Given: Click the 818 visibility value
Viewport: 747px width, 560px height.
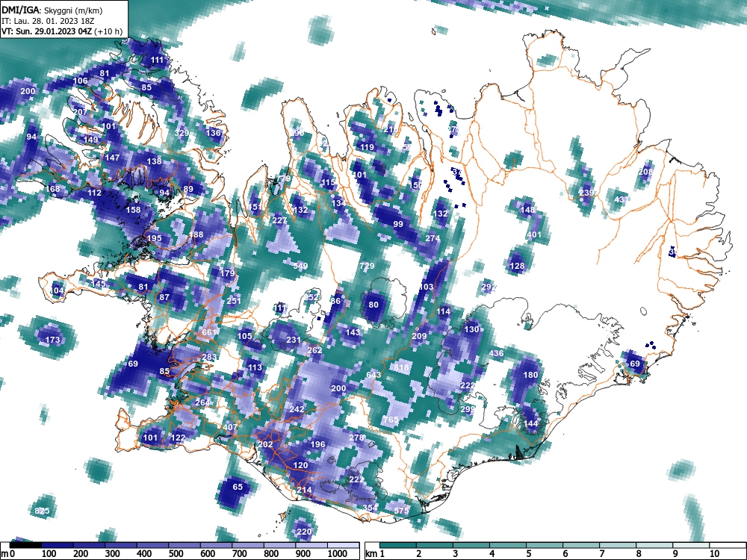Looking at the screenshot, I should [x=402, y=367].
